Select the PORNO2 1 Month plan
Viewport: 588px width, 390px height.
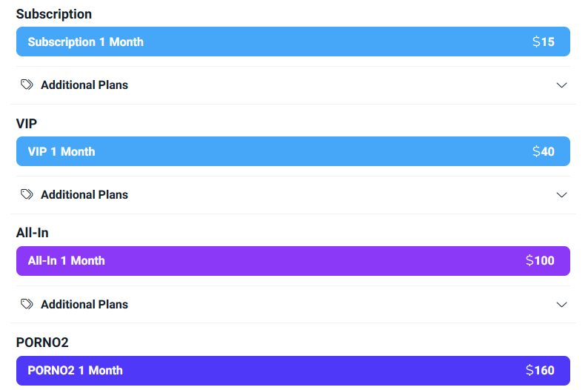pyautogui.click(x=293, y=371)
